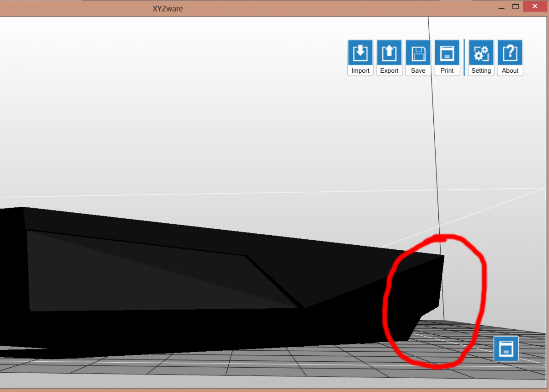Click the Save floppy disk icon
Image resolution: width=549 pixels, height=392 pixels.
pyautogui.click(x=418, y=53)
